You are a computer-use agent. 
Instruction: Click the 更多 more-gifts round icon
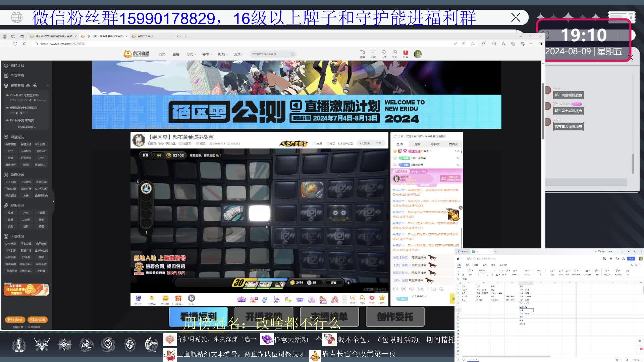click(x=192, y=298)
